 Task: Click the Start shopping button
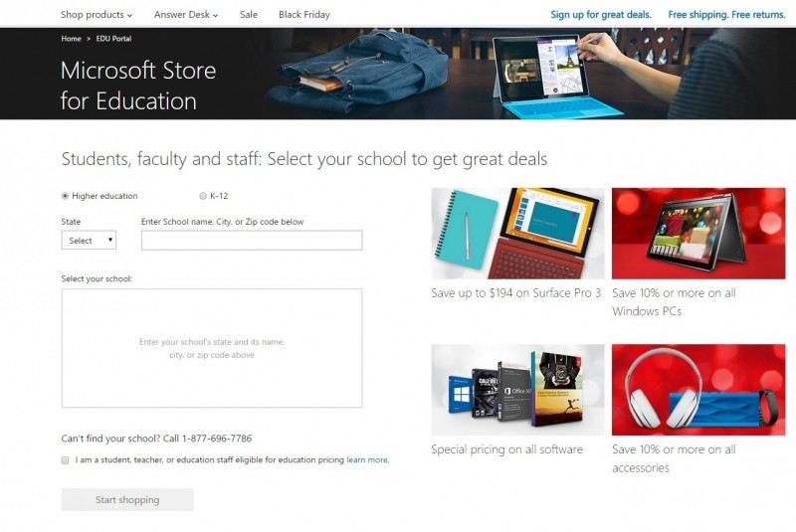(127, 499)
